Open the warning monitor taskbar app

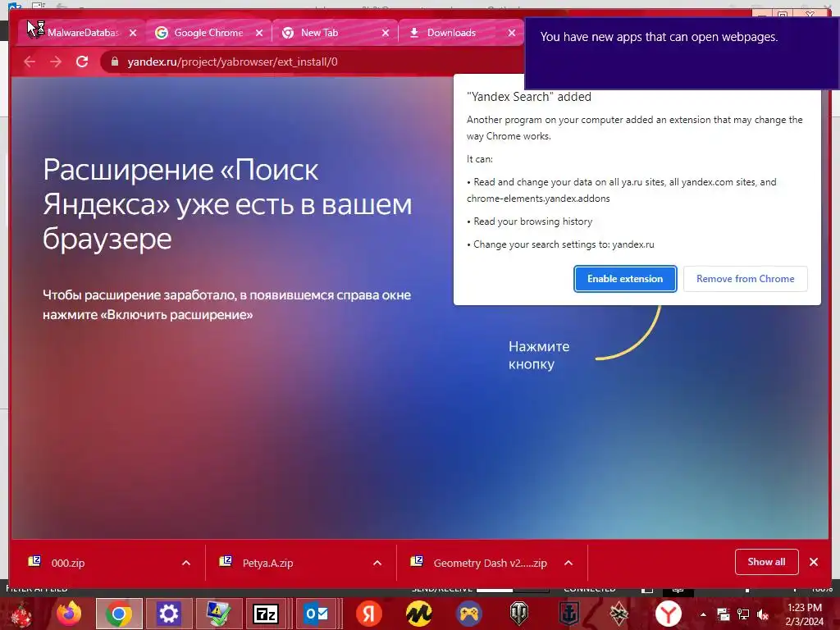(x=218, y=614)
